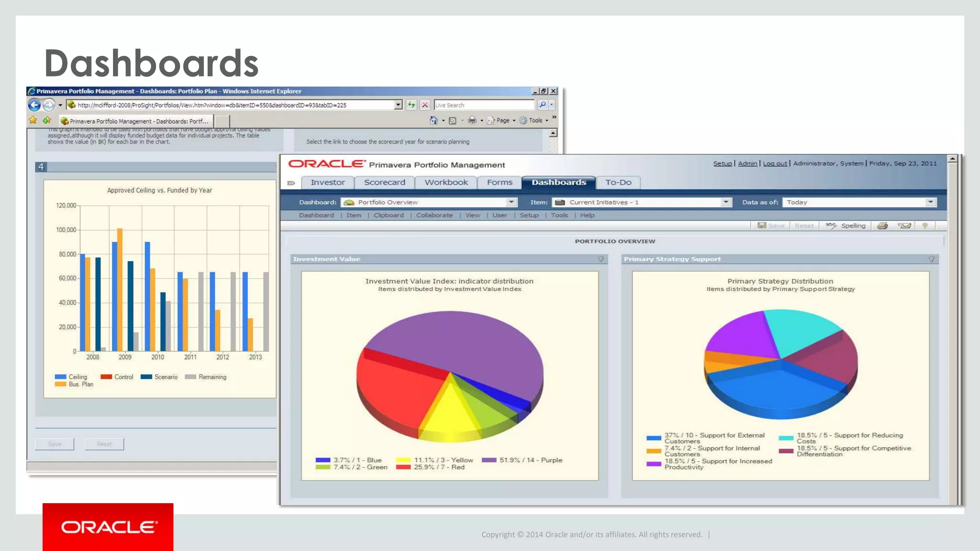This screenshot has width=980, height=551.
Task: Click the Admin link
Action: pos(747,164)
